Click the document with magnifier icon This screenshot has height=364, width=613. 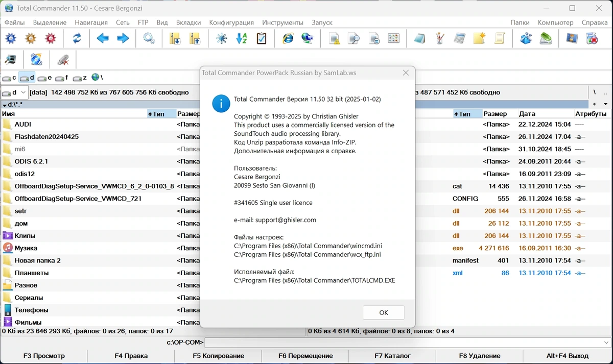[354, 38]
